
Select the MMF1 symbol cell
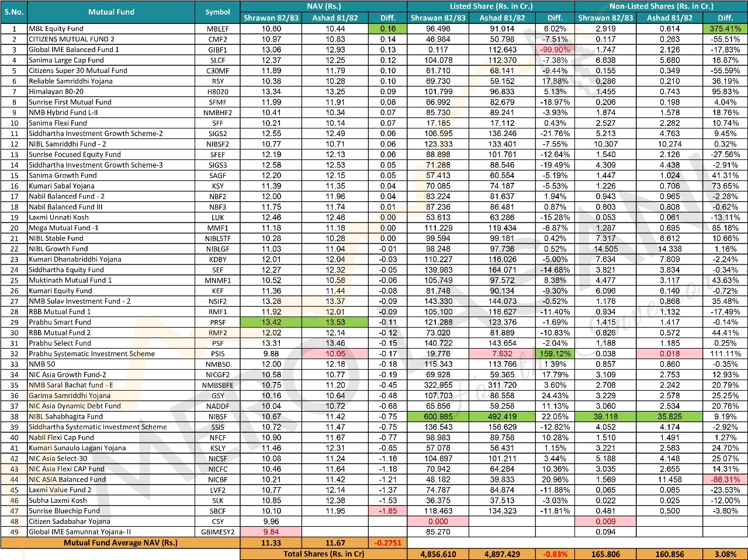[217, 228]
